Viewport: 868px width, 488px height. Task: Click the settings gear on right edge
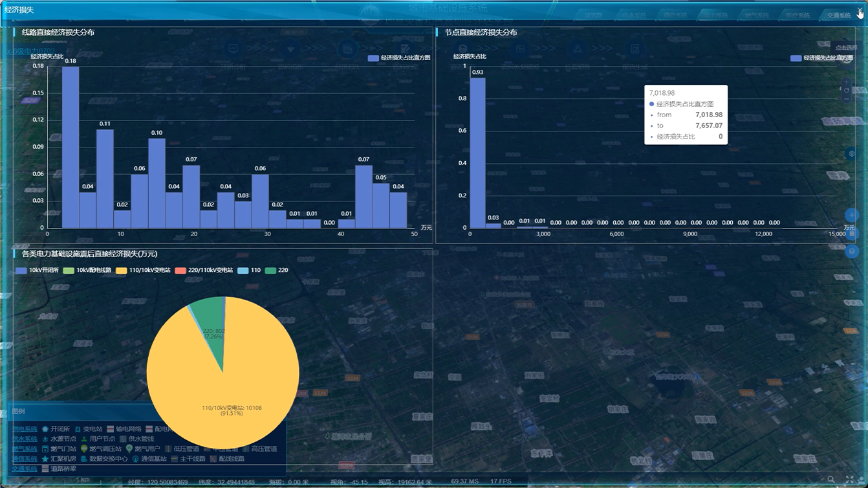[x=852, y=154]
